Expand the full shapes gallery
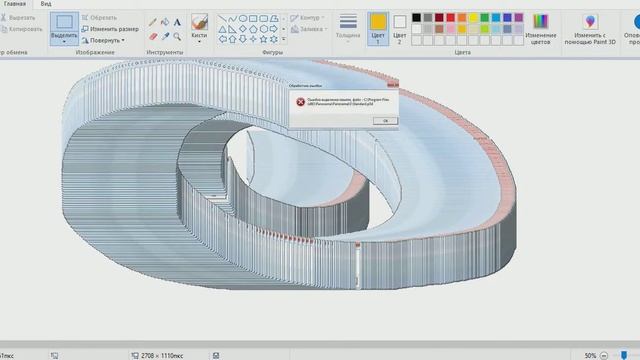Image resolution: width=640 pixels, height=360 pixels. (284, 40)
